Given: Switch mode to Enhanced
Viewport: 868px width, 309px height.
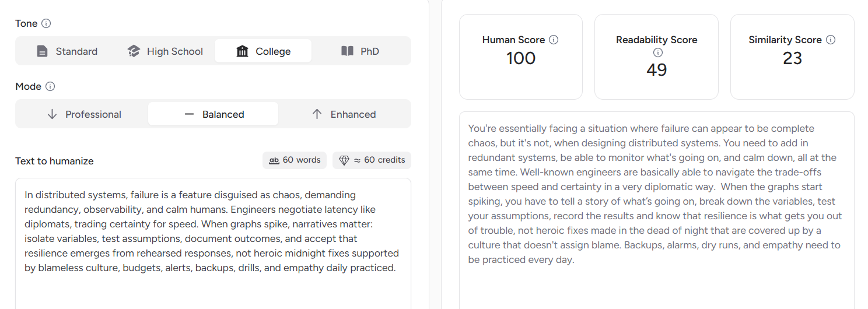Looking at the screenshot, I should click(344, 114).
